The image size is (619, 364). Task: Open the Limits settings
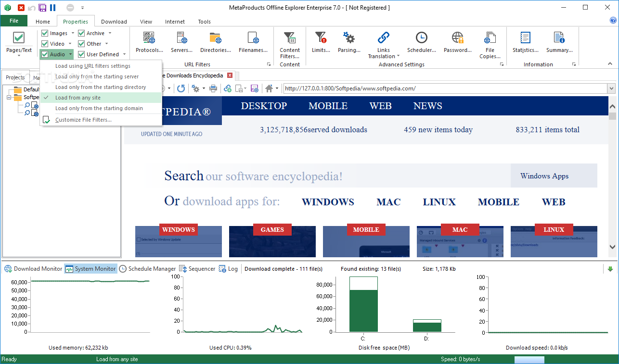321,42
